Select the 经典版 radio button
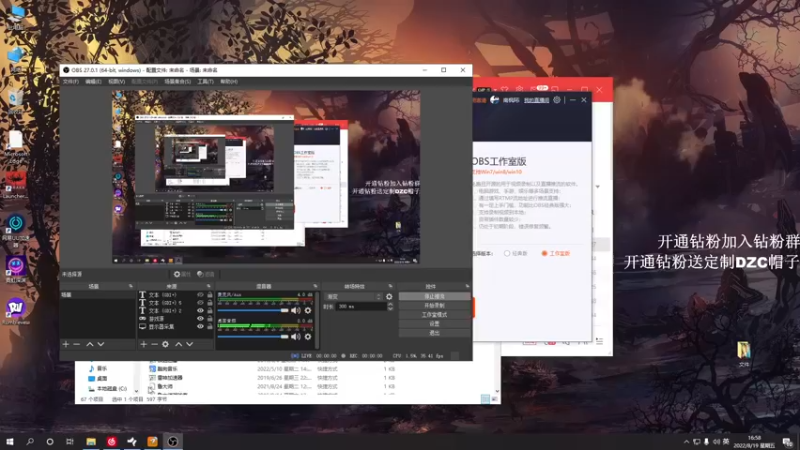This screenshot has height=450, width=800. [x=507, y=253]
